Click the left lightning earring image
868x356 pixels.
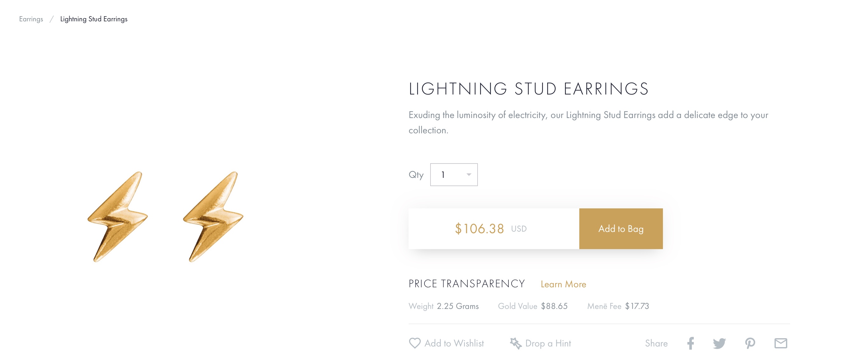118,217
